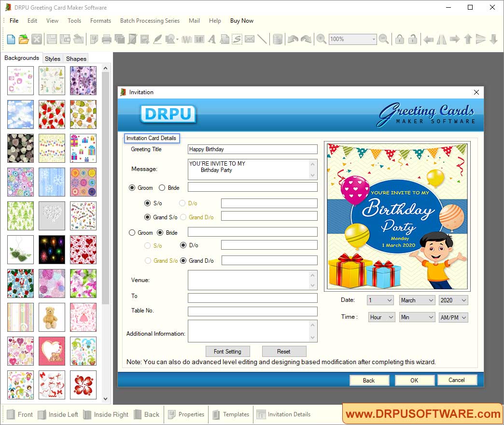The height and width of the screenshot is (425, 504).
Task: Click the Venue text area
Action: (x=252, y=280)
